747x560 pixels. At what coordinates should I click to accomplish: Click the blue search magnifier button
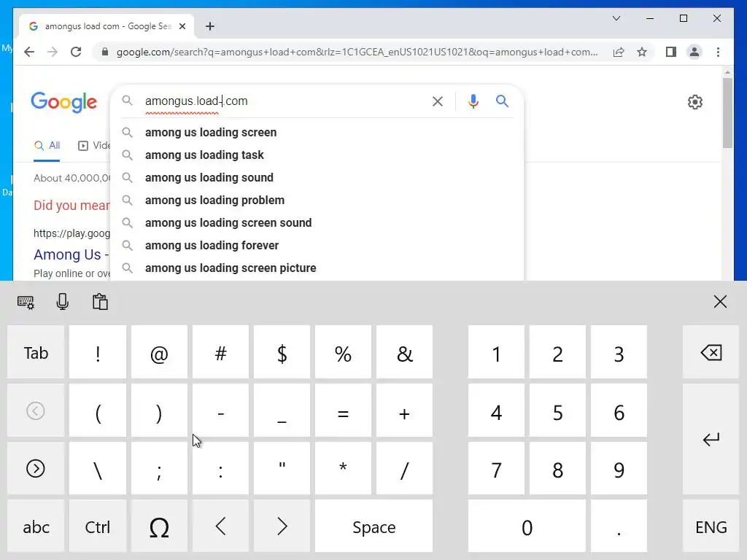(502, 101)
